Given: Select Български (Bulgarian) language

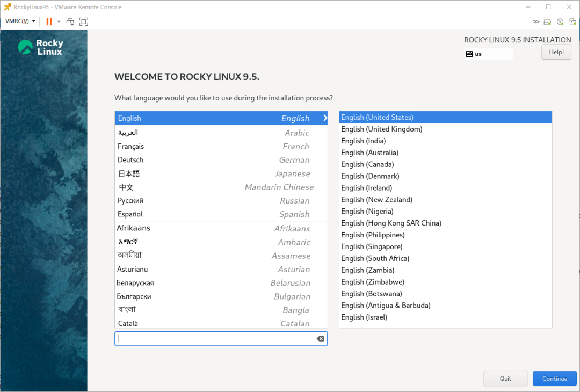Looking at the screenshot, I should tap(221, 296).
